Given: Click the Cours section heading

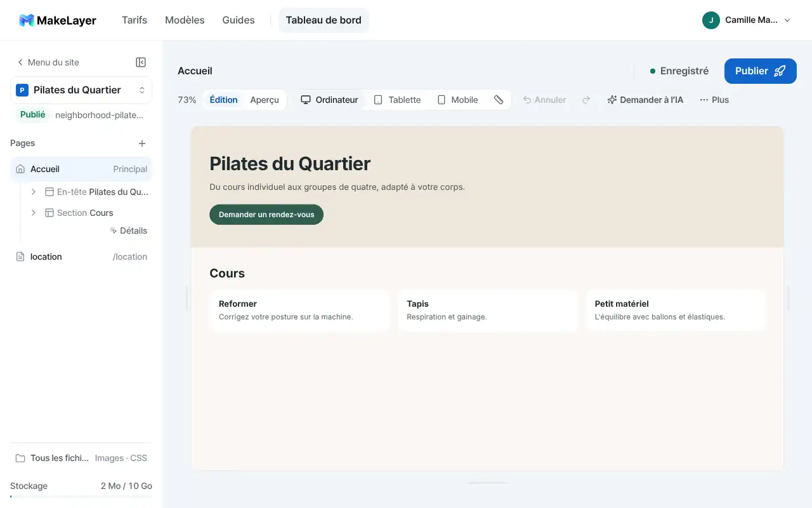Looking at the screenshot, I should pyautogui.click(x=227, y=274).
